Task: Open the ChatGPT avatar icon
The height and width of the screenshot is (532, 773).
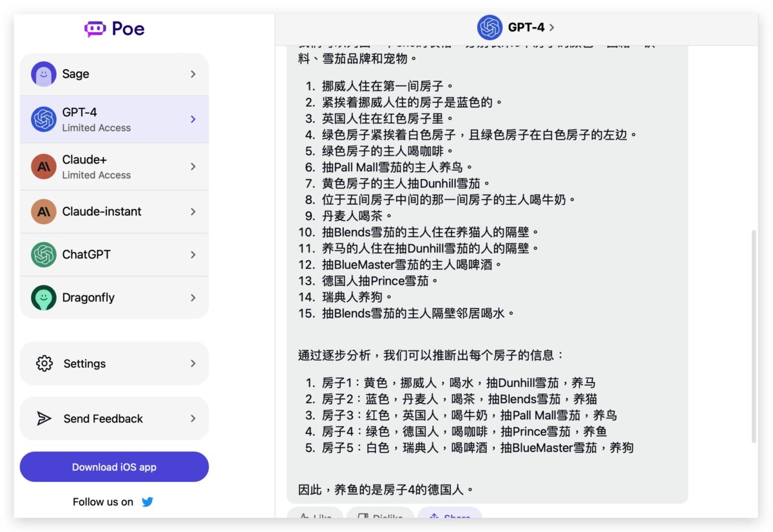Action: 44,254
